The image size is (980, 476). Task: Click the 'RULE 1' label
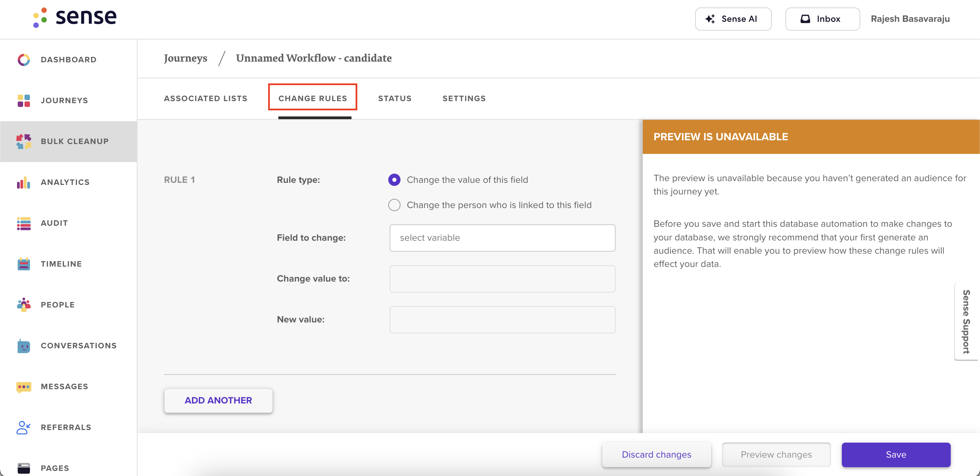(179, 180)
